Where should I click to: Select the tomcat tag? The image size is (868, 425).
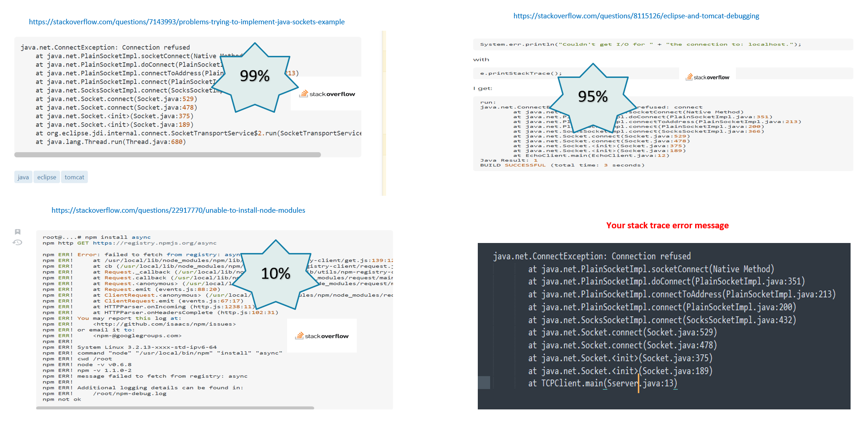point(74,177)
